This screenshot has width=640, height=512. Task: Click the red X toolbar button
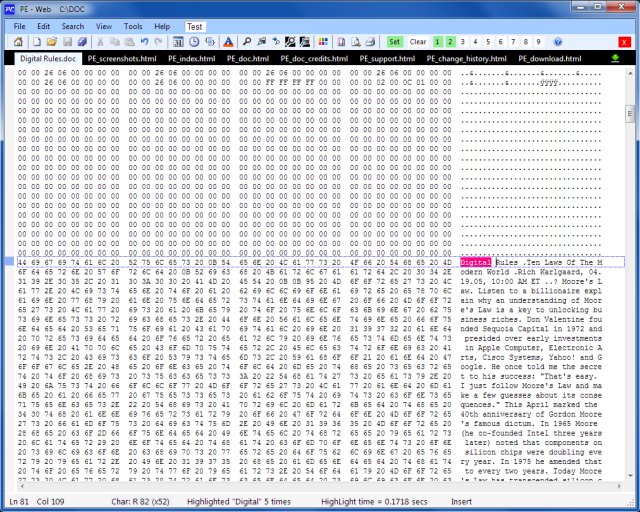pyautogui.click(x=624, y=42)
